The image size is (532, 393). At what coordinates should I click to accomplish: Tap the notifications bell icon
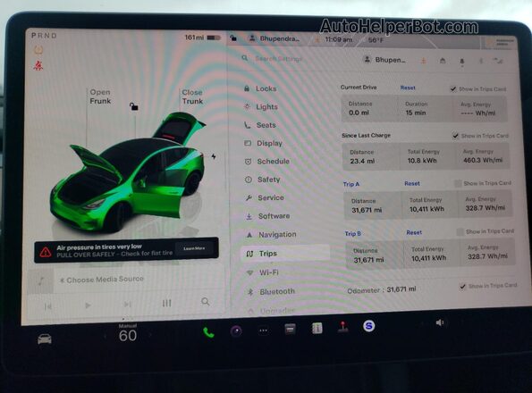tap(461, 62)
